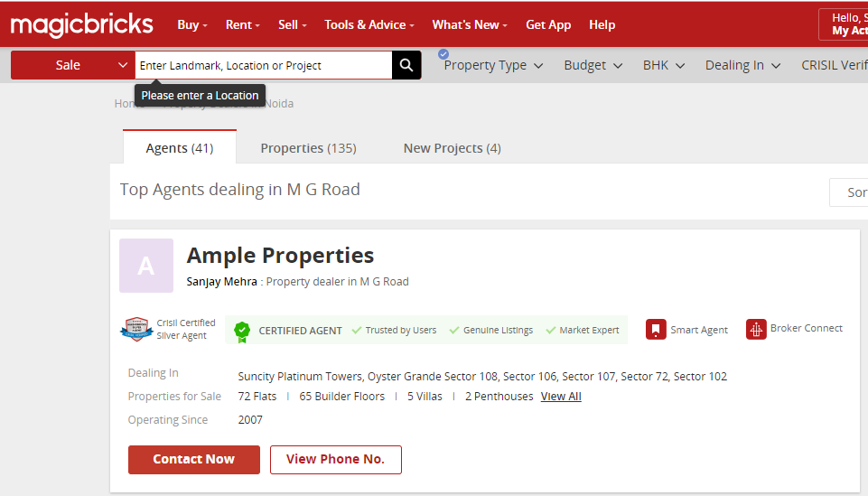Screen dimensions: 868x496
Task: Click the green Certified Agent shield icon
Action: tap(242, 331)
